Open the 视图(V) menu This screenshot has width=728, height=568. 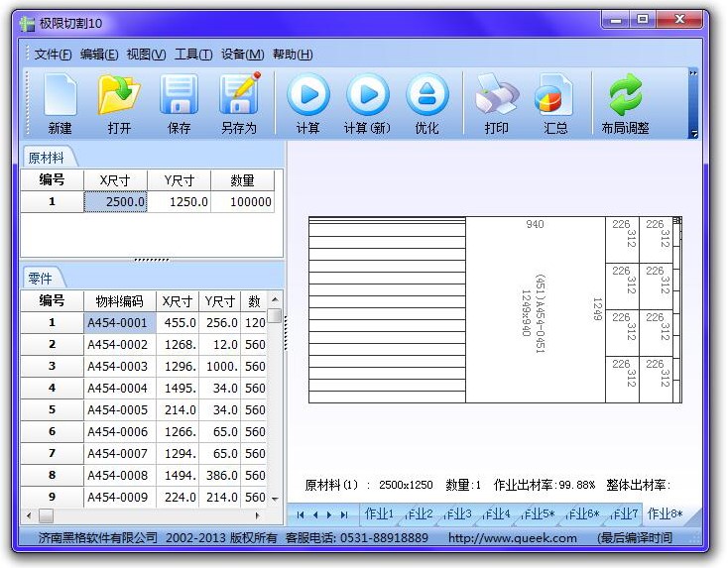pyautogui.click(x=146, y=55)
